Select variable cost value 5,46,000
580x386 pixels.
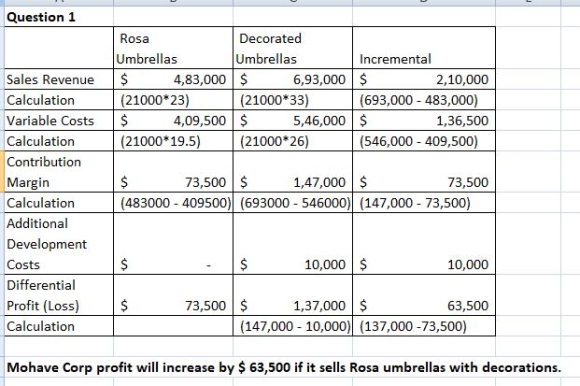coord(293,121)
